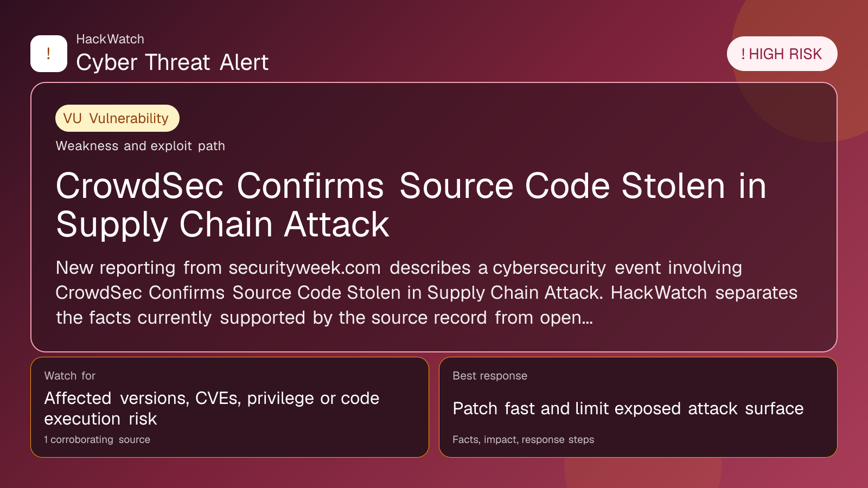The image size is (868, 488).
Task: Click Patch fast and limit exposed text
Action: click(567, 408)
